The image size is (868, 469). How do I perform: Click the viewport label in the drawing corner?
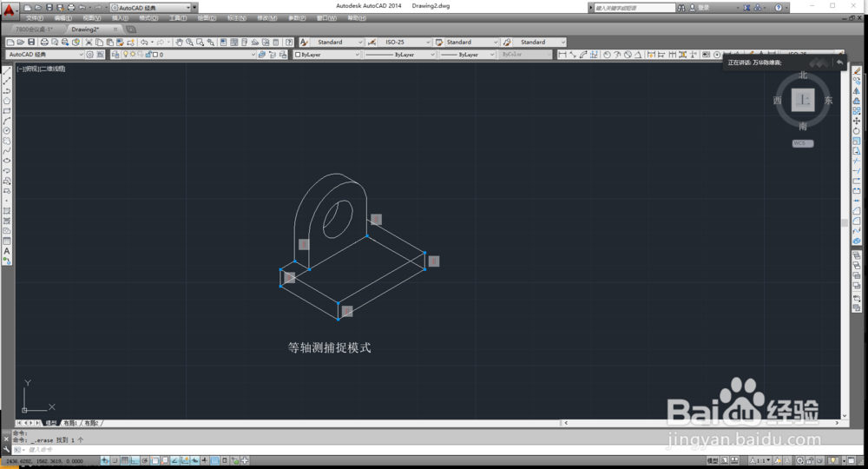coord(41,69)
